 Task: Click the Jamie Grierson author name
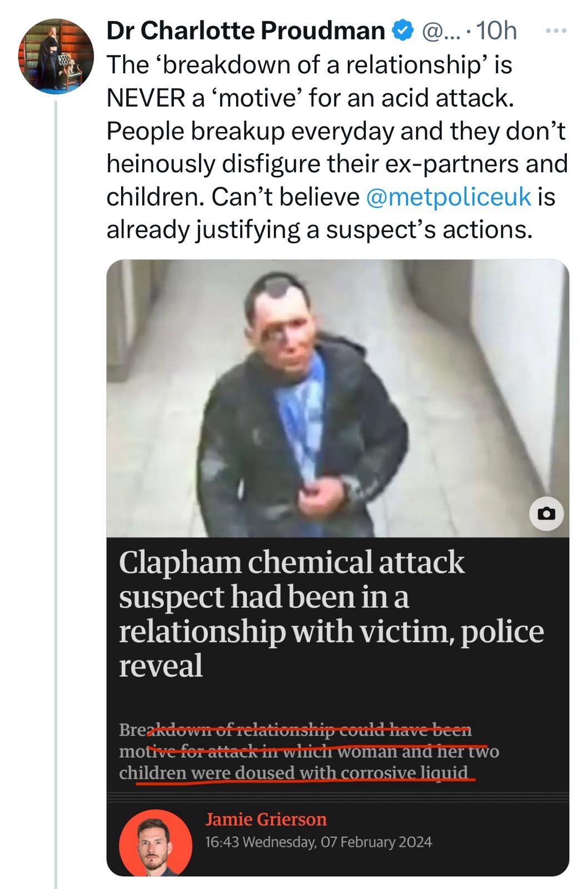click(266, 820)
